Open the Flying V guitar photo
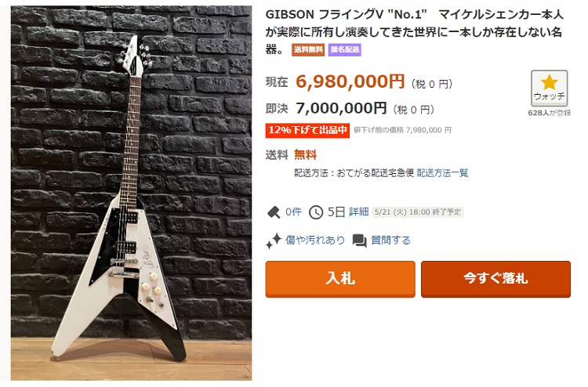This screenshot has width=588, height=387. [x=131, y=193]
